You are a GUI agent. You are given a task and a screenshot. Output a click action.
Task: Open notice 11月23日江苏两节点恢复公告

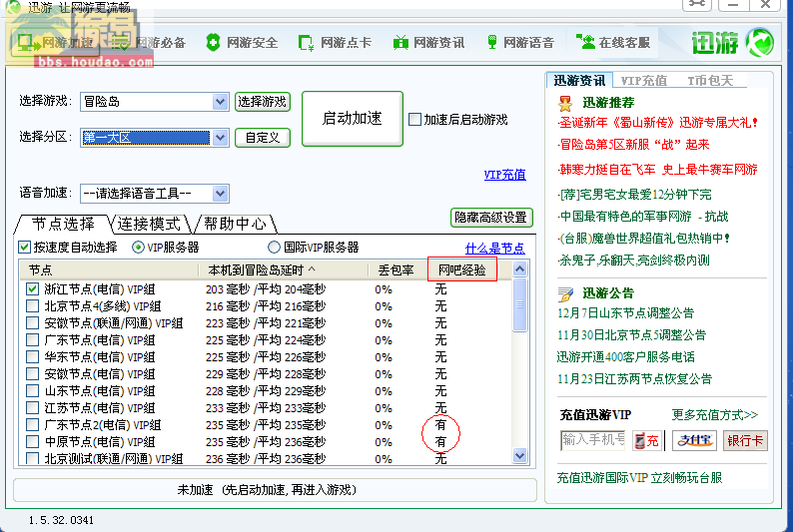(x=634, y=378)
